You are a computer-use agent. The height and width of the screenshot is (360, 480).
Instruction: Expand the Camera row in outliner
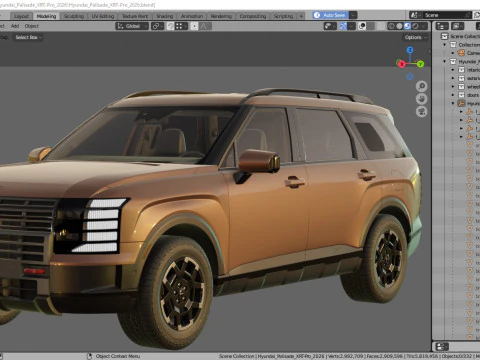(x=453, y=53)
